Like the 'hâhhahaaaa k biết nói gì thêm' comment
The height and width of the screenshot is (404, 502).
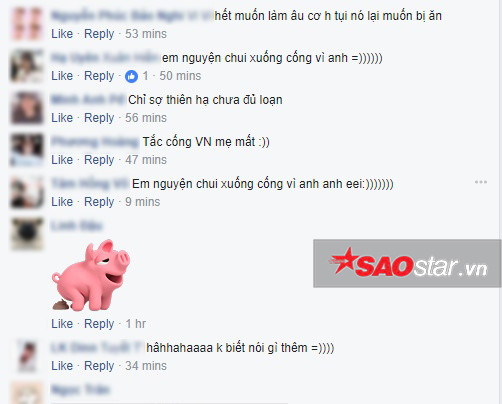pos(62,366)
